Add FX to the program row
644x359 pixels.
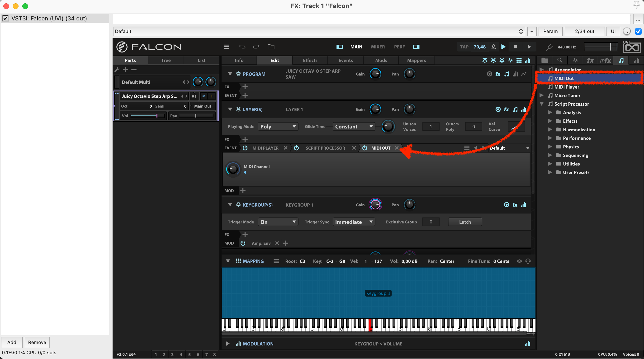[245, 87]
